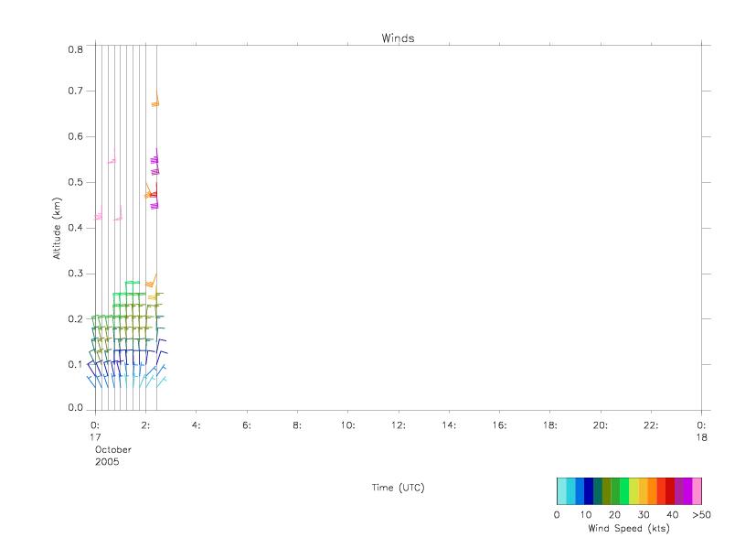Click the 'Wind Speed (kts)' legend caption

pyautogui.click(x=629, y=528)
